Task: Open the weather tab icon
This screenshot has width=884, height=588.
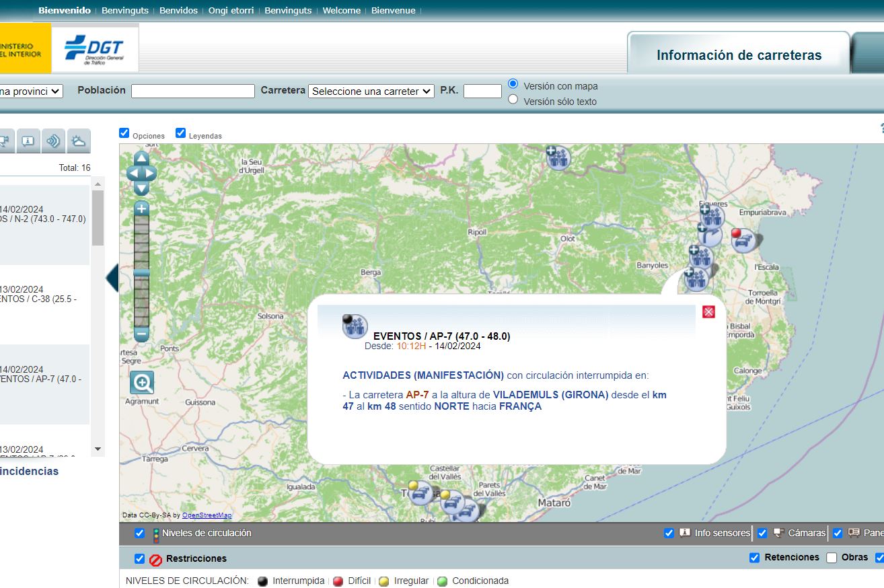Action: point(79,141)
